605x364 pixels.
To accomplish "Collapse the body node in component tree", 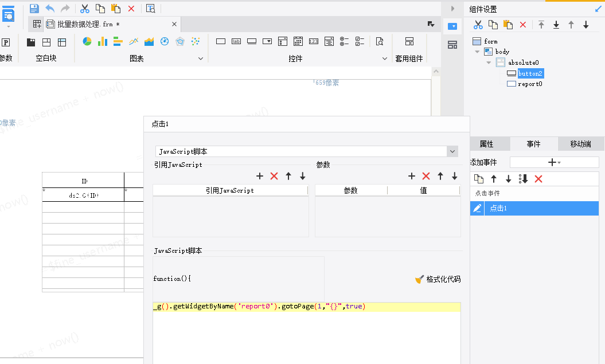I will (477, 52).
